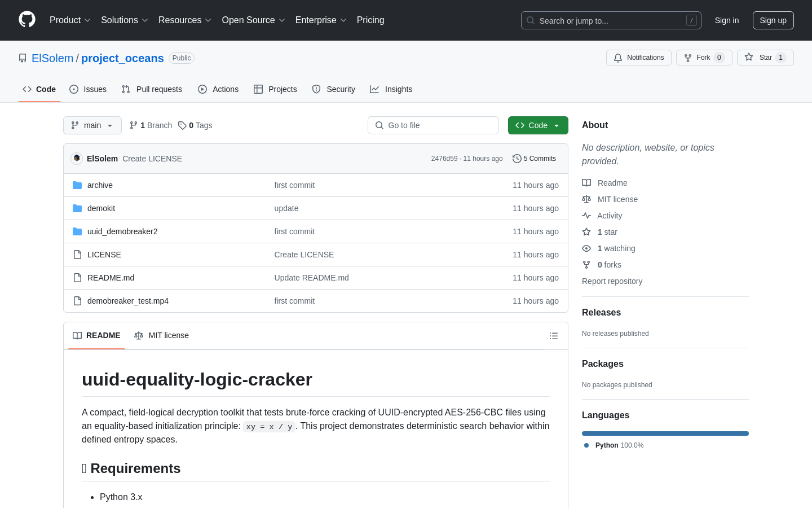Open the 2476d59 commit hash
The image size is (812, 508).
point(444,159)
